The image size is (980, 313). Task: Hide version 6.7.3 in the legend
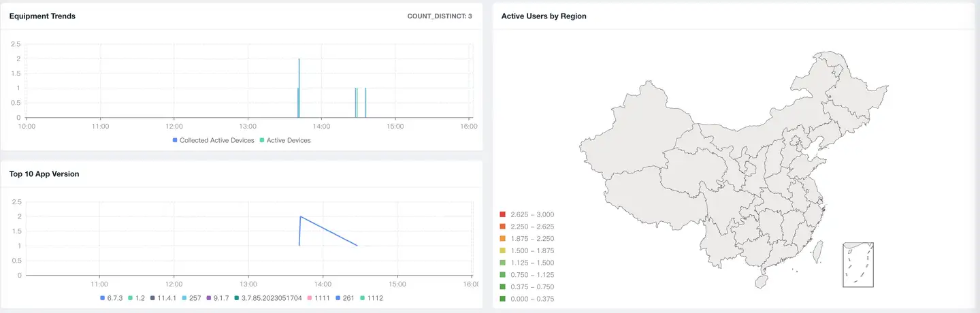(113, 298)
